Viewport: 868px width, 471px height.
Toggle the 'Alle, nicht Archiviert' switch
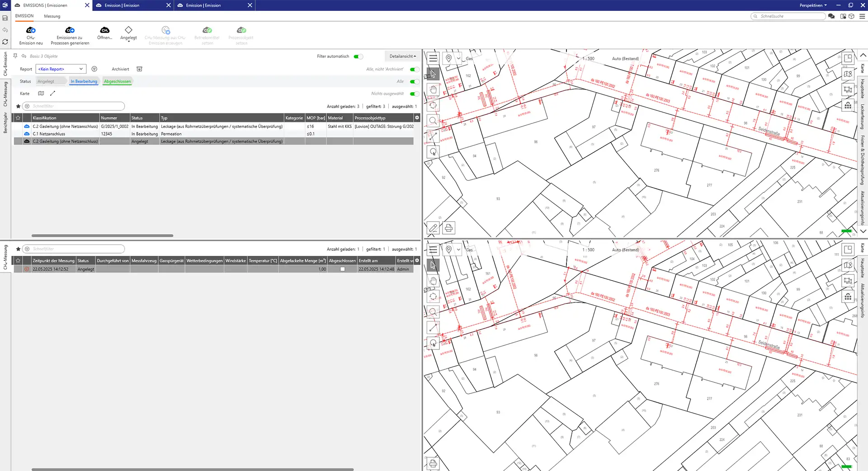[414, 70]
